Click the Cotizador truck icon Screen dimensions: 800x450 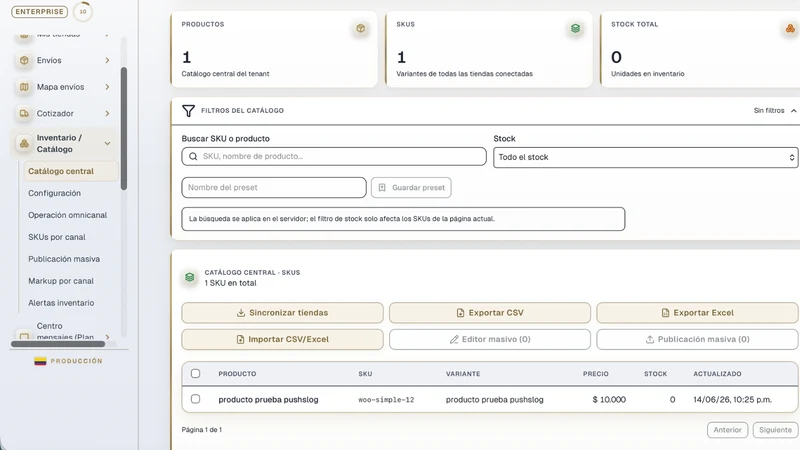click(24, 113)
